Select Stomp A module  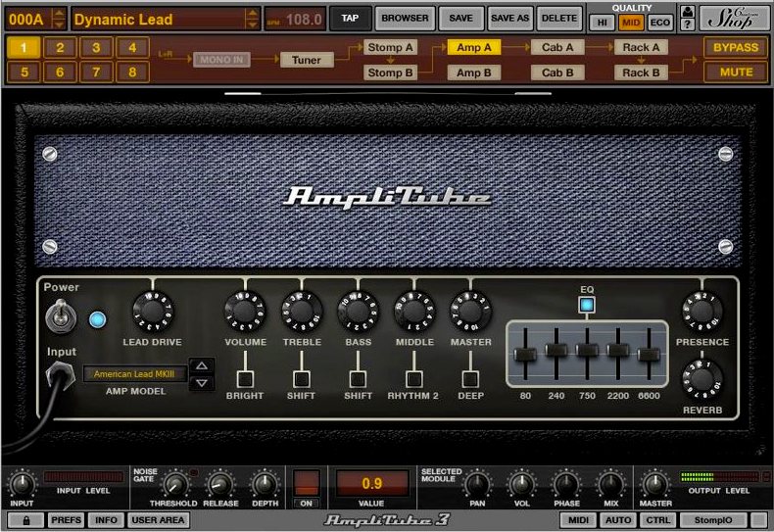pyautogui.click(x=391, y=47)
